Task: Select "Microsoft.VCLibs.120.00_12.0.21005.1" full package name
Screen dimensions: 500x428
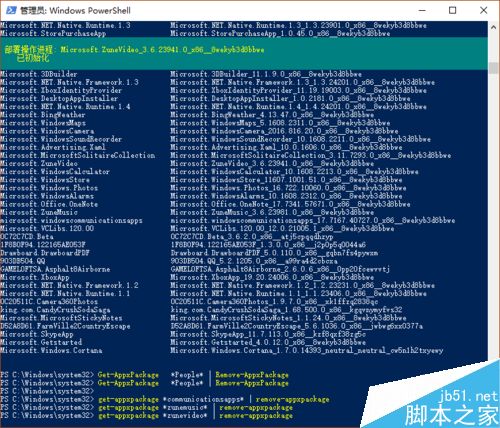Action: click(282, 228)
